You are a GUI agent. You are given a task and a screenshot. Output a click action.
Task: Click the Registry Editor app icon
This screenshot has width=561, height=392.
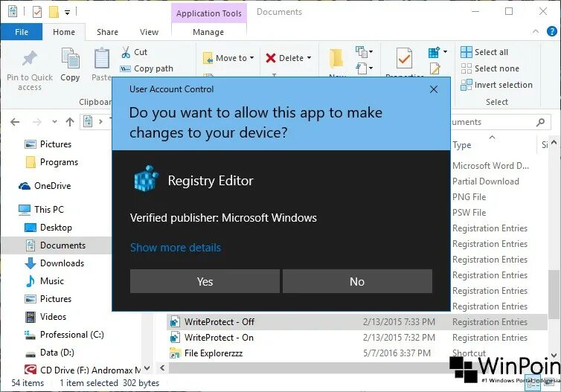tap(146, 179)
